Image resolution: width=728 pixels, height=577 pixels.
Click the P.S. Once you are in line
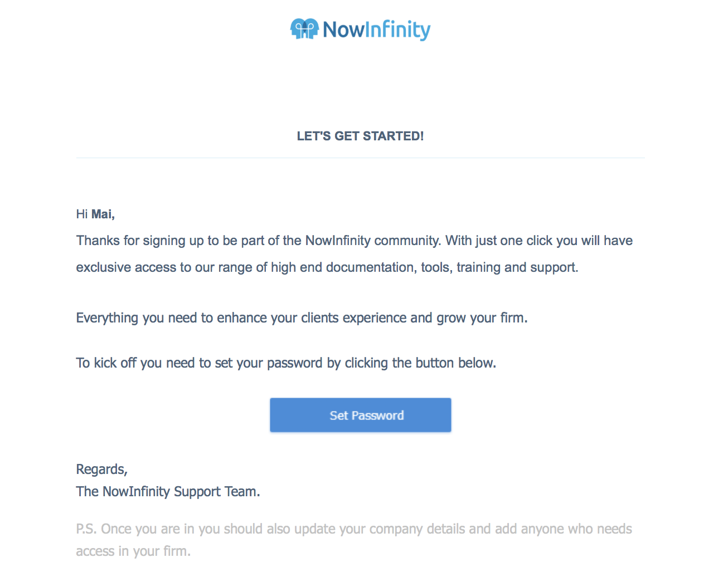pyautogui.click(x=354, y=529)
